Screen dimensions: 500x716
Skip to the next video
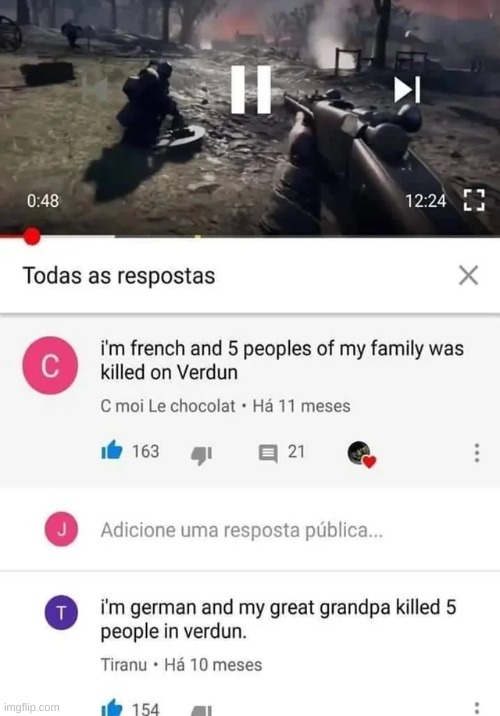[x=407, y=90]
